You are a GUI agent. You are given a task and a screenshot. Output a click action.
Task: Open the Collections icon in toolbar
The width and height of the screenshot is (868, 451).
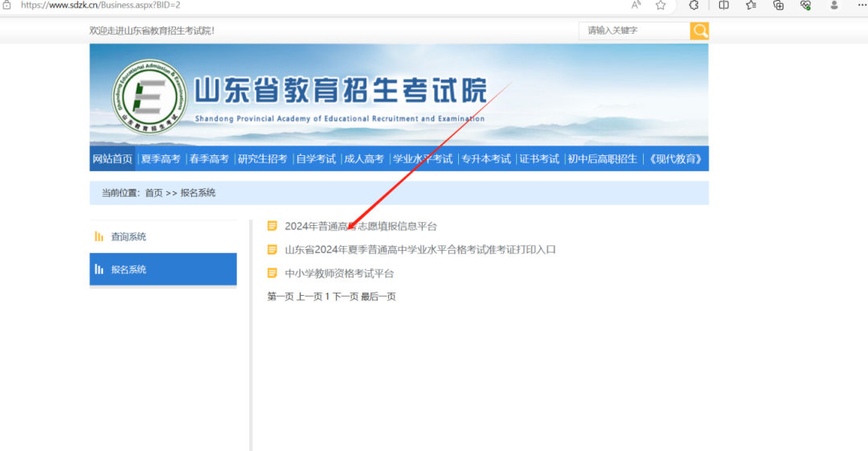tap(778, 5)
